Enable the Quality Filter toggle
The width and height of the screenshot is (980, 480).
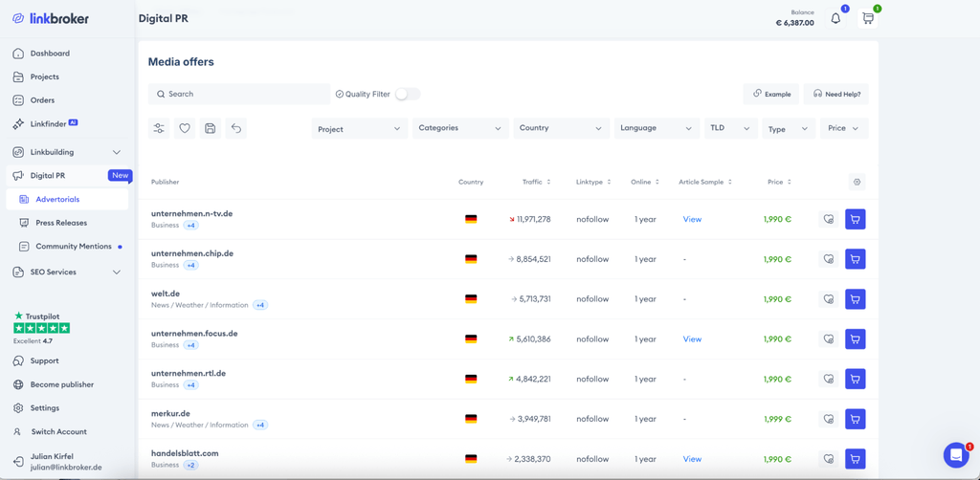click(x=408, y=94)
